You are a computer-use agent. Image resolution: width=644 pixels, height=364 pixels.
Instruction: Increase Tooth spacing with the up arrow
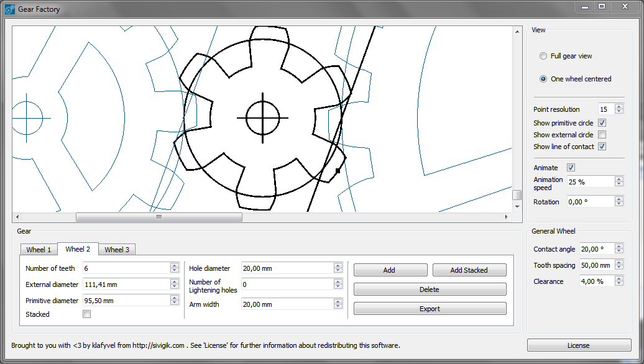click(x=619, y=263)
